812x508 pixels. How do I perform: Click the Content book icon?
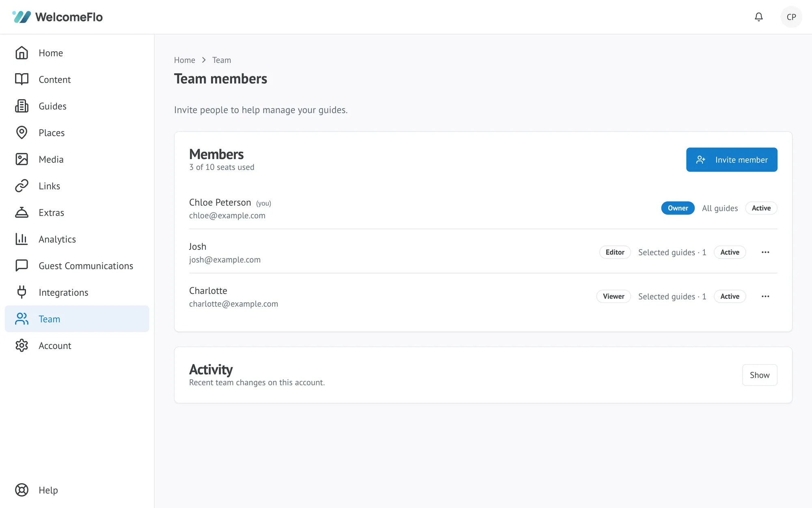click(22, 79)
